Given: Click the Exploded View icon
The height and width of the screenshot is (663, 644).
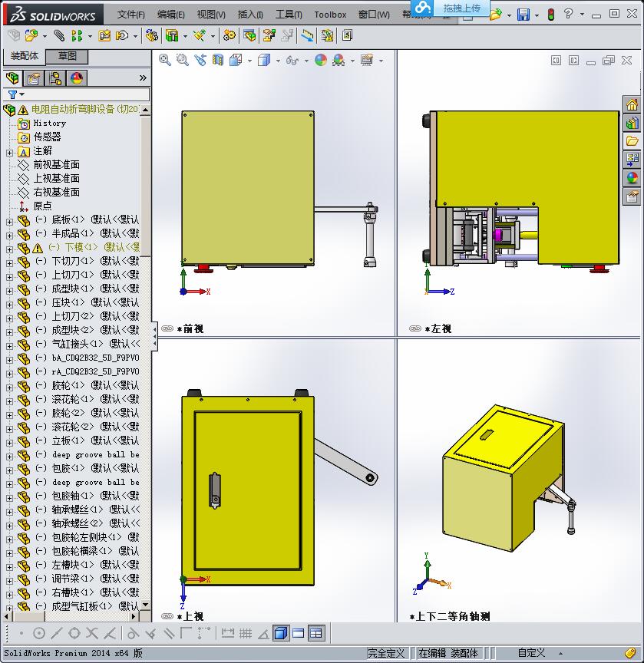Looking at the screenshot, I should (x=269, y=35).
